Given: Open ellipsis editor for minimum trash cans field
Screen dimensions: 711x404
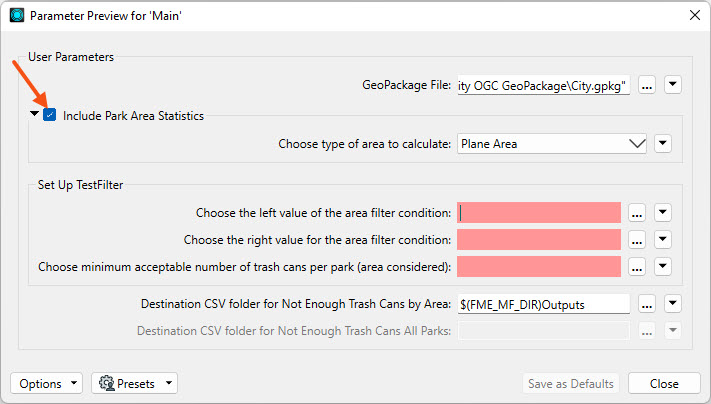Looking at the screenshot, I should click(x=637, y=267).
